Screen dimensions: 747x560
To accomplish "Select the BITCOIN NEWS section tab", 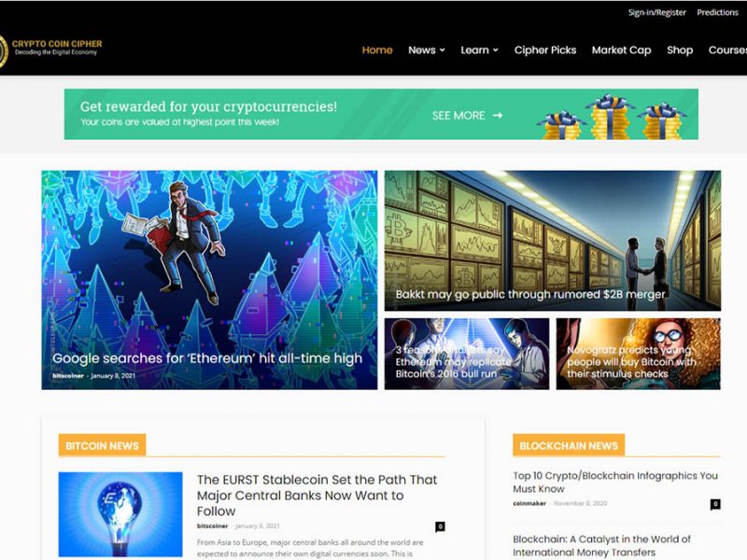I will tap(102, 445).
